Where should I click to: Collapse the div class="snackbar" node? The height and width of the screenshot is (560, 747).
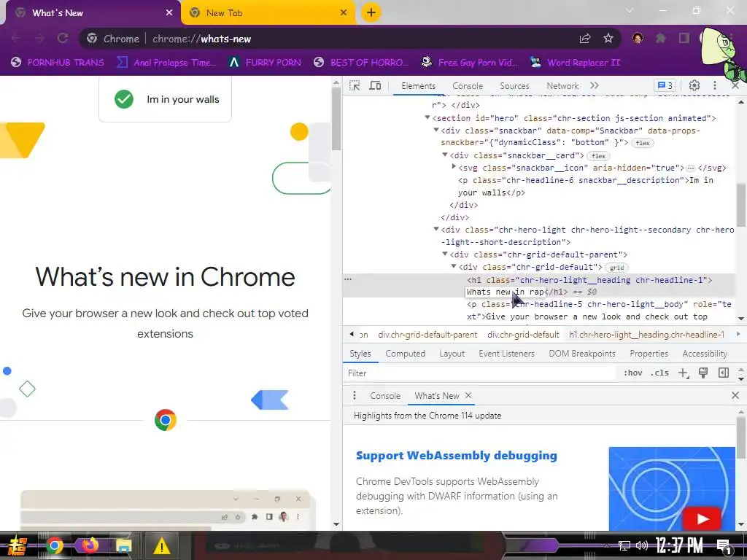pos(436,130)
